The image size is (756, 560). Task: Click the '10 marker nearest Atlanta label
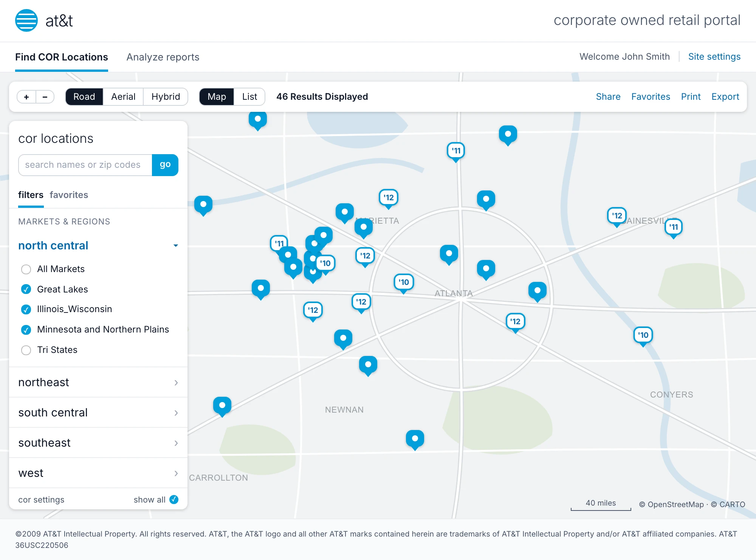tap(404, 283)
